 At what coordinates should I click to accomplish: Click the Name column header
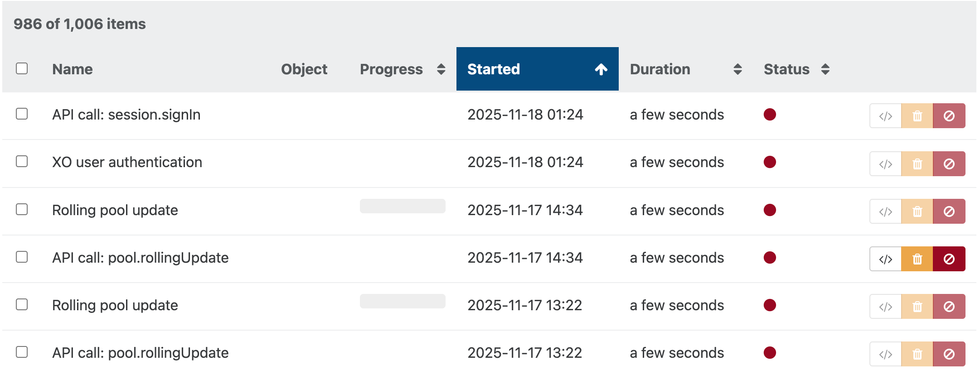73,69
